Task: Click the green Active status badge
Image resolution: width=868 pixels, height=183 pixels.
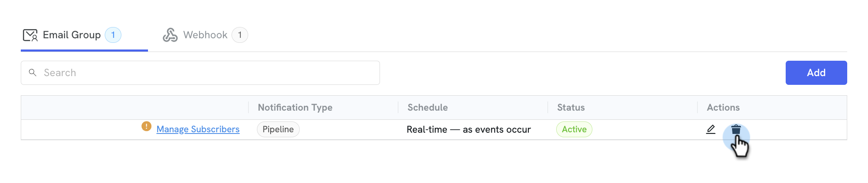Action: coord(574,129)
